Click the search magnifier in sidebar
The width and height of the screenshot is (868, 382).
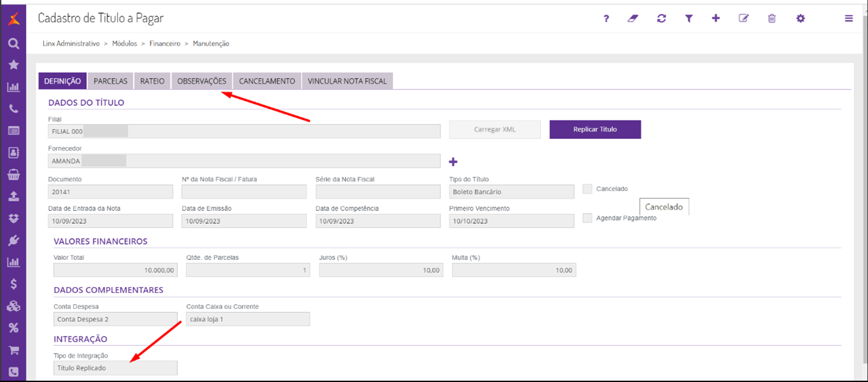pyautogui.click(x=13, y=43)
